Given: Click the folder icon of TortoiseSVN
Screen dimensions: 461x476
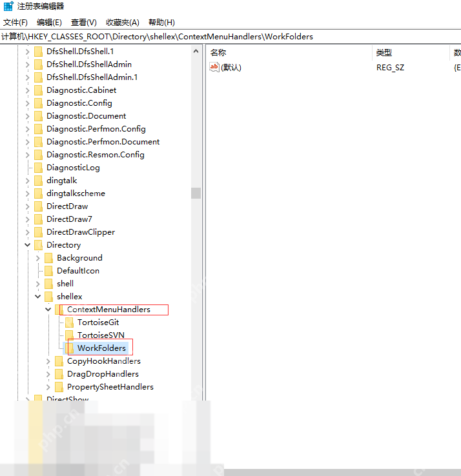Looking at the screenshot, I should 70,335.
